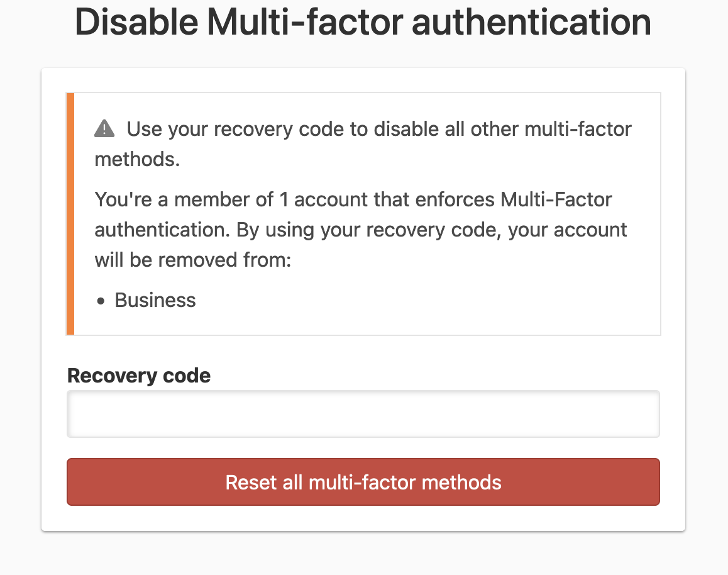The width and height of the screenshot is (728, 575).
Task: Click the orange accent bar on the alert
Action: [69, 214]
